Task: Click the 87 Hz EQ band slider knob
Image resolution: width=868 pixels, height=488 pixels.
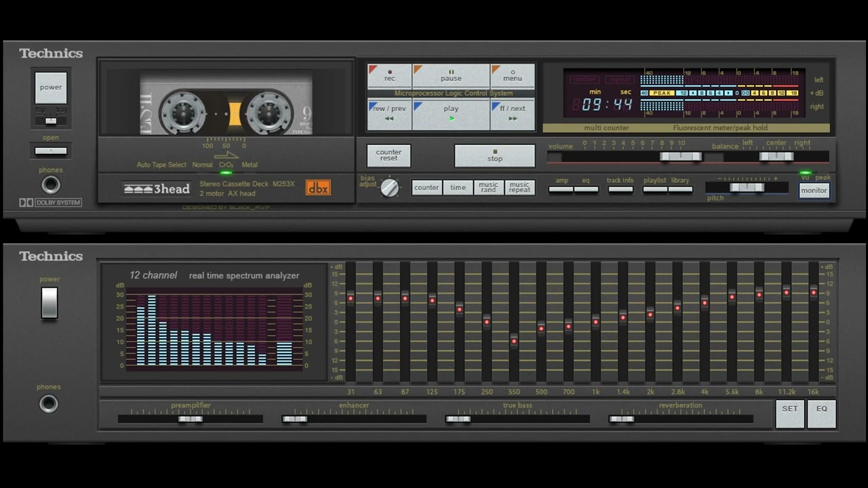Action: 405,298
